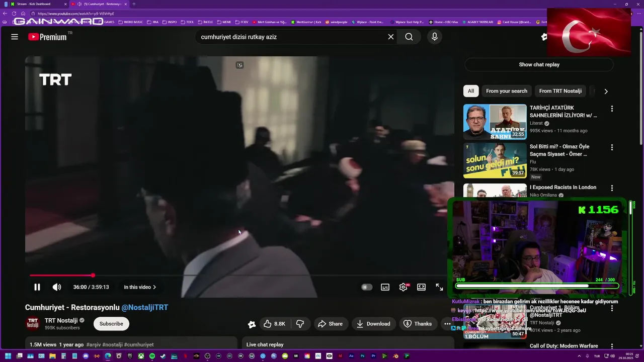Go to YouTube Premium home logo
This screenshot has width=644, height=362.
[47, 37]
